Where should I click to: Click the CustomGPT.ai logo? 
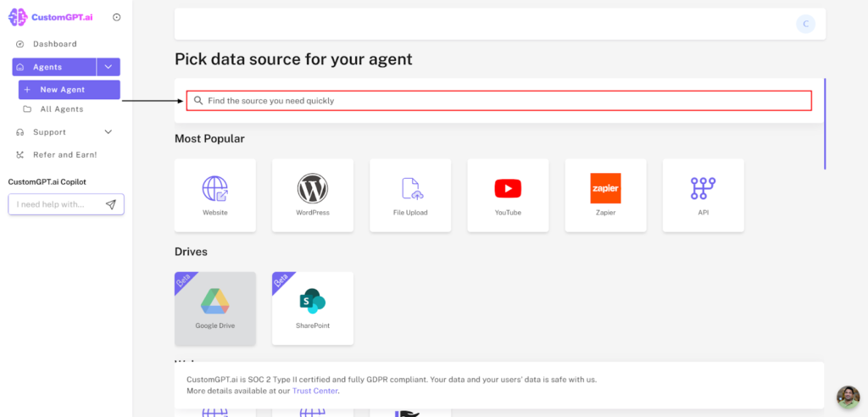click(x=52, y=17)
